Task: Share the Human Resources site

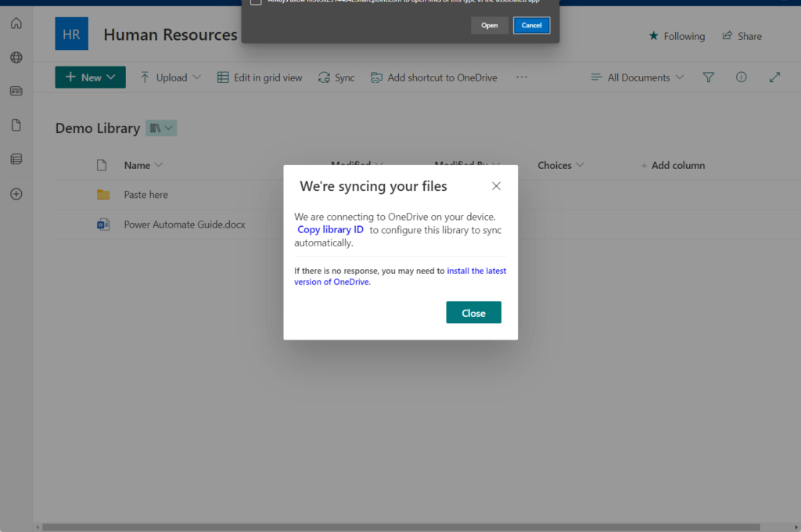Action: click(x=742, y=36)
